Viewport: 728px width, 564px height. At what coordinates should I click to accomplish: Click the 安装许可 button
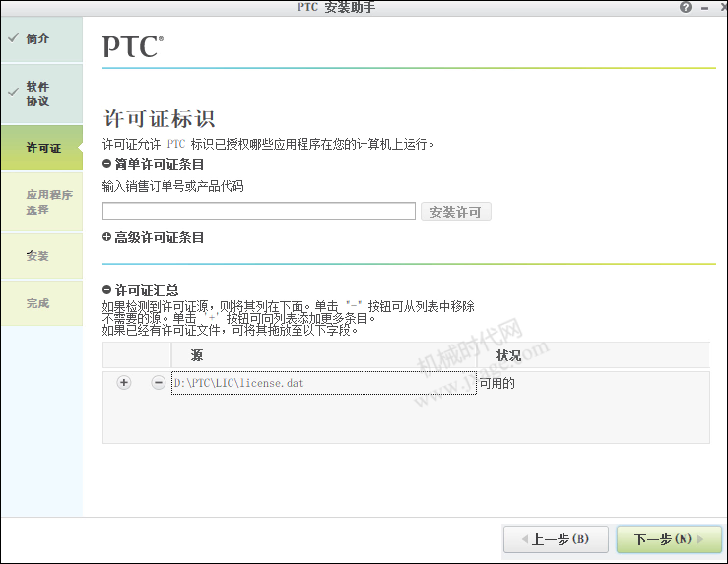pos(455,212)
